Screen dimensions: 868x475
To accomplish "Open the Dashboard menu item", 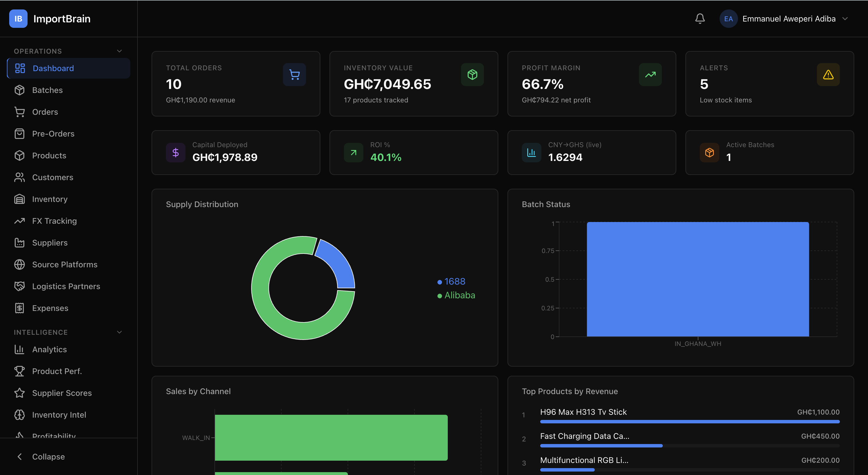I will [x=68, y=68].
